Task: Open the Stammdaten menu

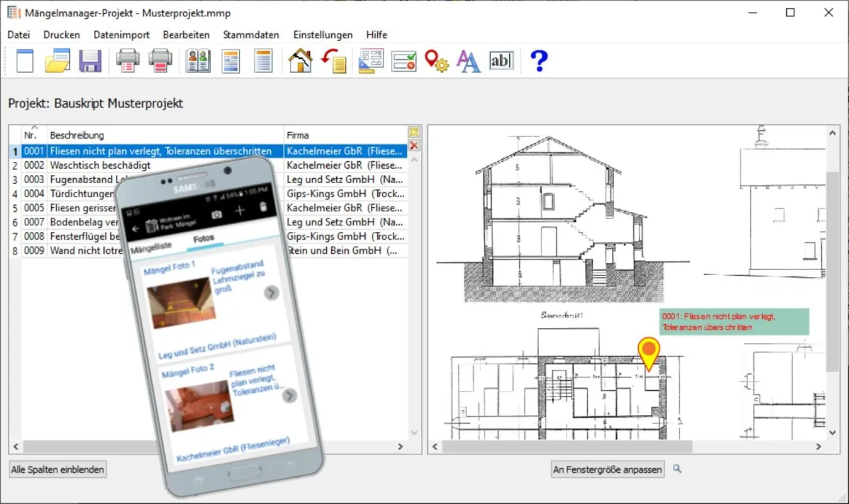Action: tap(251, 35)
